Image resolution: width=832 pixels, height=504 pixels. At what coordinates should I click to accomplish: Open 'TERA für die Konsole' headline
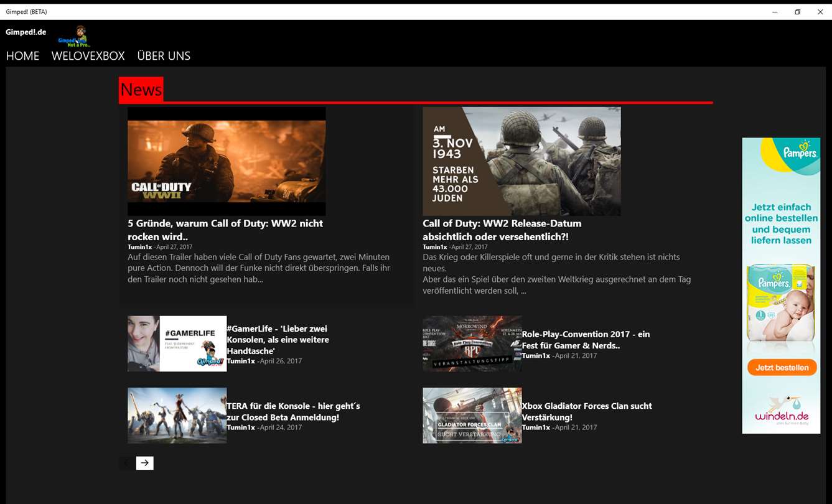pos(293,411)
